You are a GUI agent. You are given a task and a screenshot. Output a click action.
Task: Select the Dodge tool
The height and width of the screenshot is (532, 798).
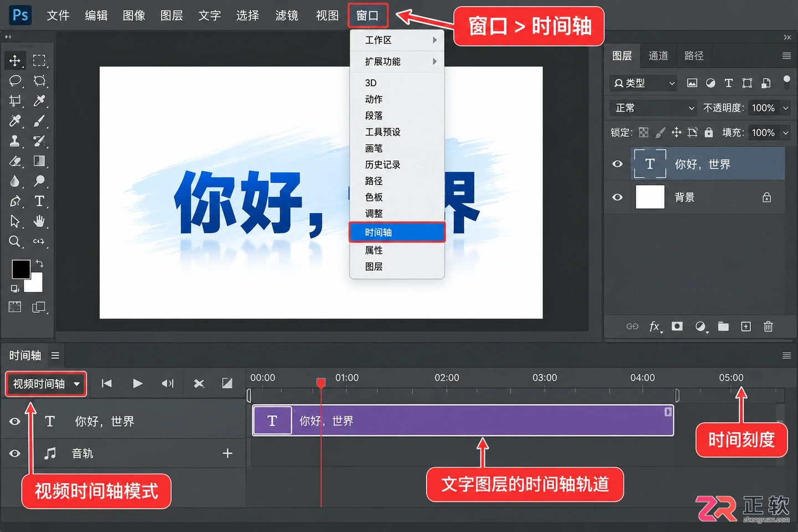pos(39,181)
